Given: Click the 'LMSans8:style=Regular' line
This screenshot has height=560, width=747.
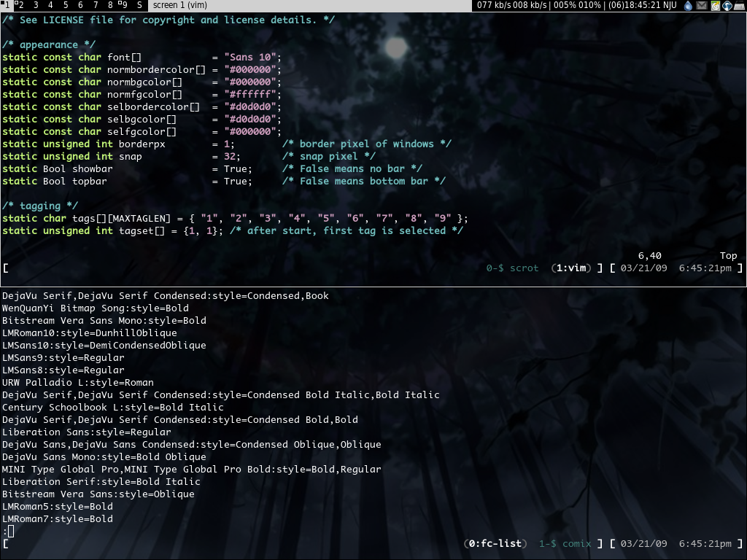Looking at the screenshot, I should point(63,370).
